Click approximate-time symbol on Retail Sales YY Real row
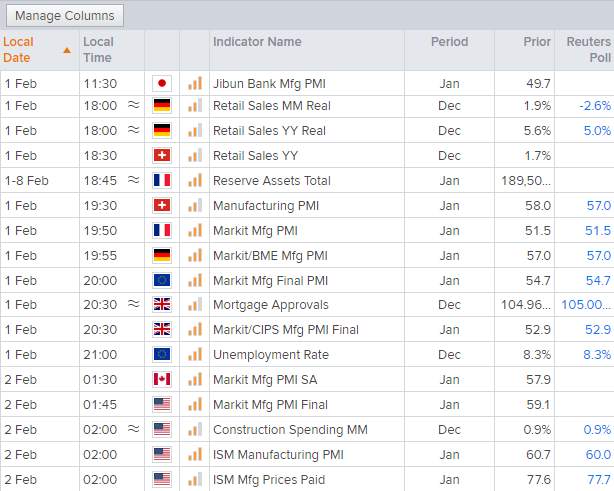The image size is (614, 491). (134, 130)
